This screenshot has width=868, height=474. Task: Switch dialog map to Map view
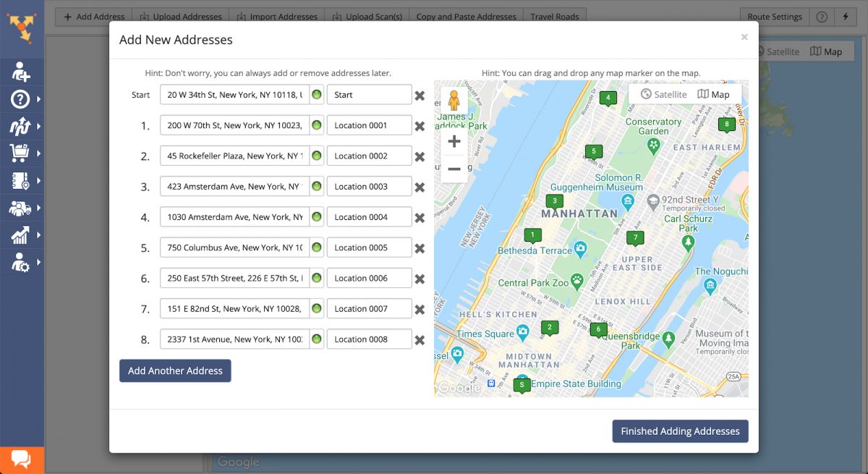tap(713, 95)
